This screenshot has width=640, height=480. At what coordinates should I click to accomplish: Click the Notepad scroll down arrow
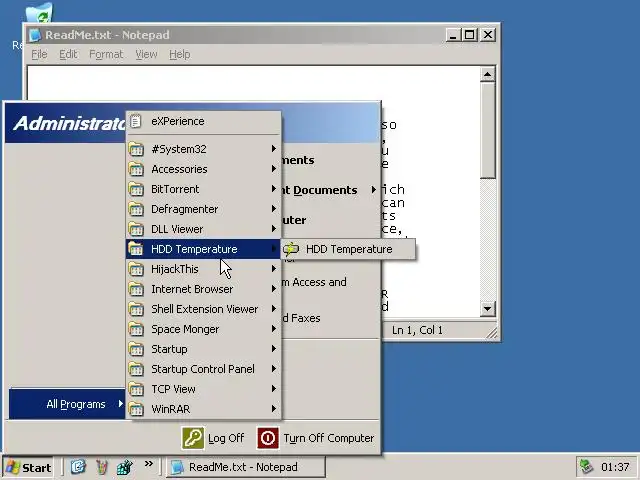click(487, 309)
